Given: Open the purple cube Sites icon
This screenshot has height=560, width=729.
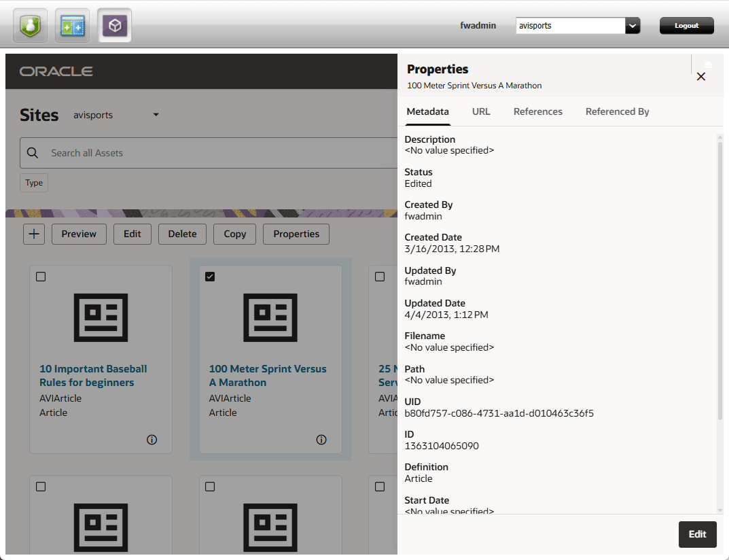Looking at the screenshot, I should 114,24.
